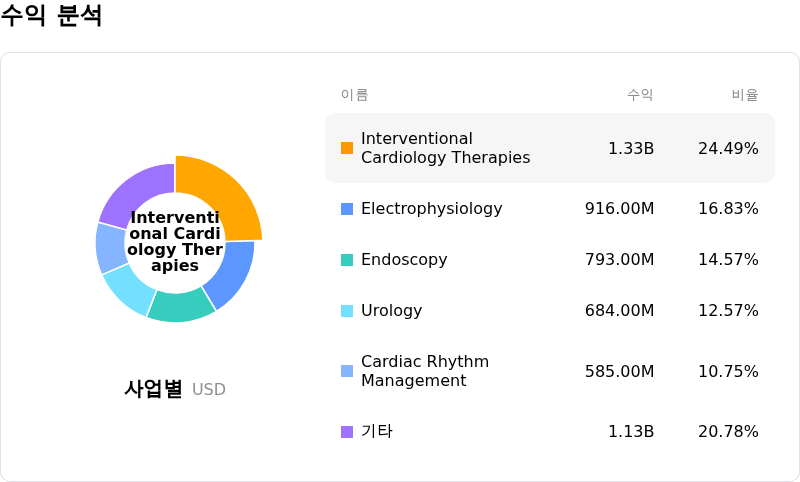The height and width of the screenshot is (482, 800).
Task: Click the Cardiac Rhythm Management legend swatch
Action: (347, 371)
